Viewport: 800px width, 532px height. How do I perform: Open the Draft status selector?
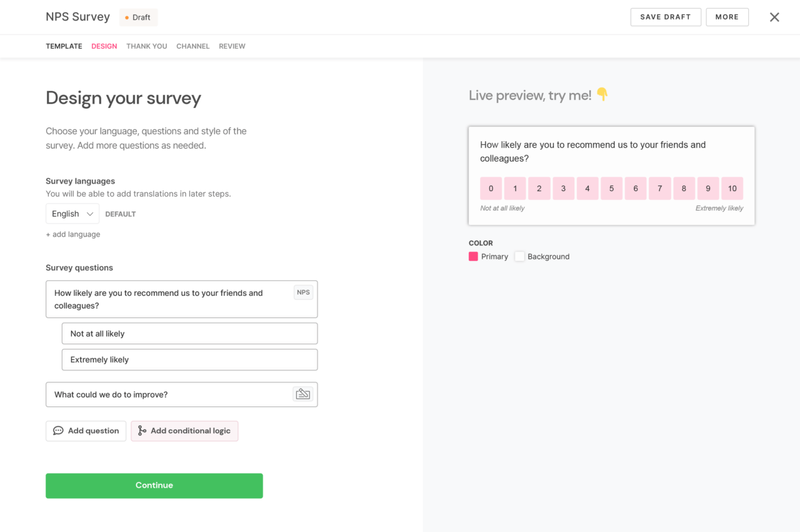[x=138, y=17]
